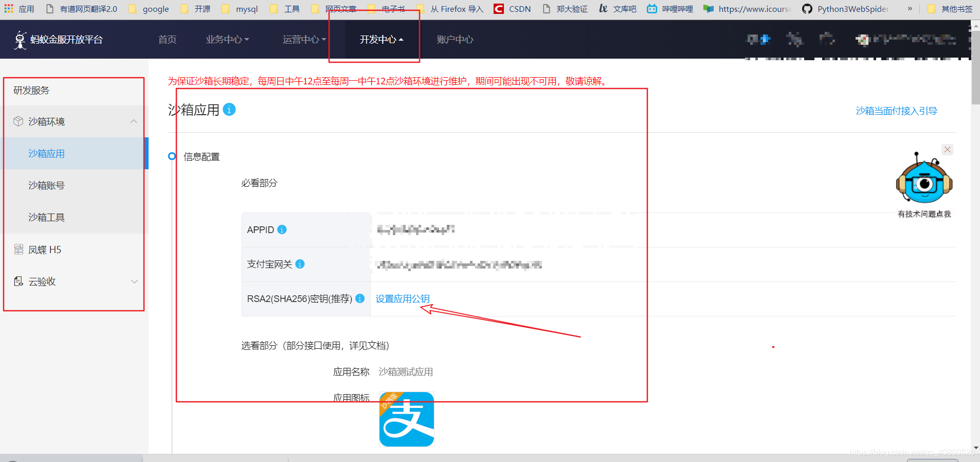Click the info icon beside 沙箱应用 title

tap(229, 110)
